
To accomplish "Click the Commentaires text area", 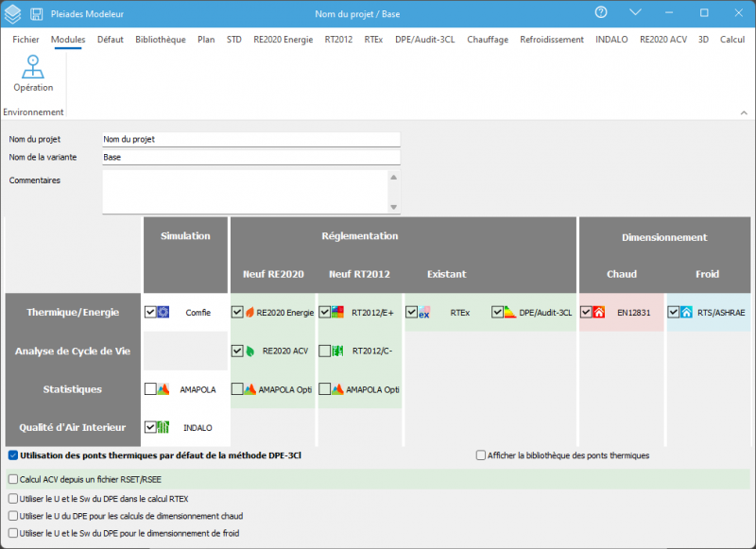I will [245, 192].
